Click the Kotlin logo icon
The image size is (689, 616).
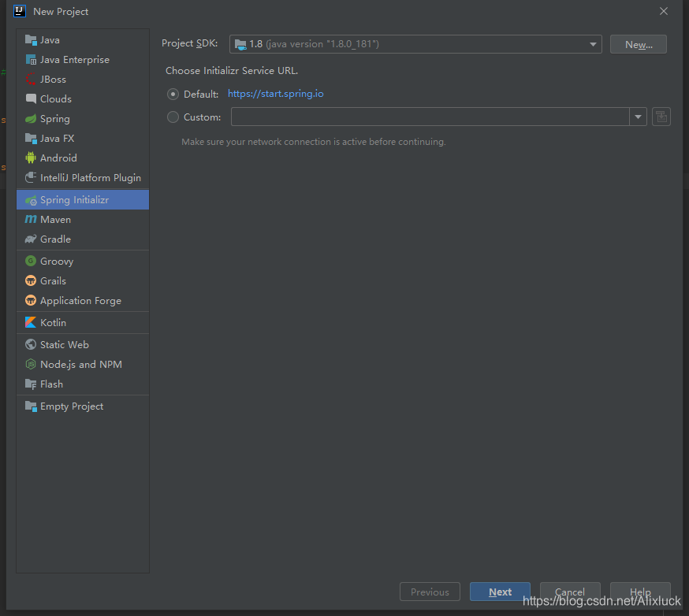click(31, 322)
